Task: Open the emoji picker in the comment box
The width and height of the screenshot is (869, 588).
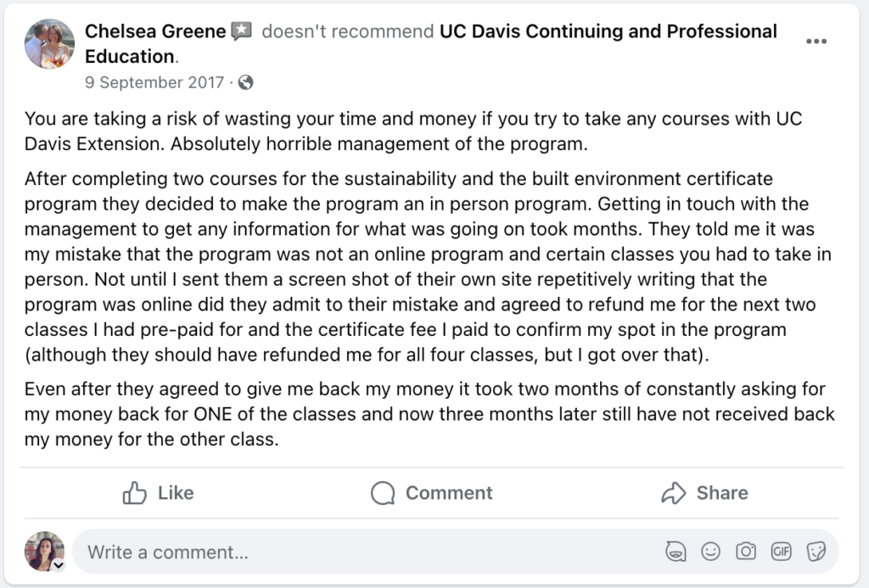Action: 711,551
